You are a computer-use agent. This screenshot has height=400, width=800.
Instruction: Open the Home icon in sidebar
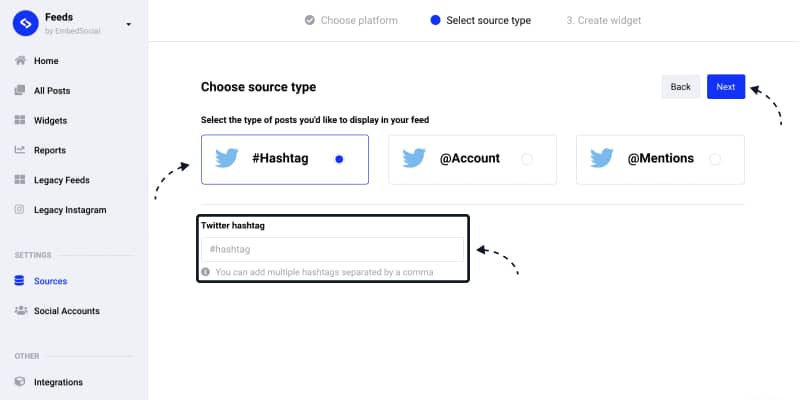tap(20, 61)
